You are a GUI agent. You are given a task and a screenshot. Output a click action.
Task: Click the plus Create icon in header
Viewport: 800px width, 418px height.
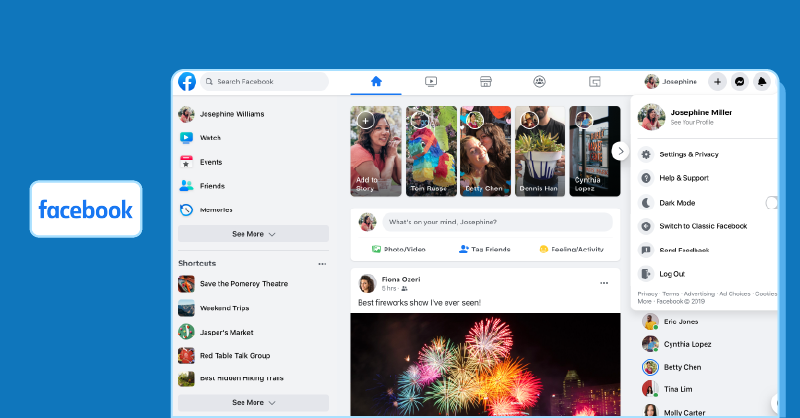coord(718,82)
